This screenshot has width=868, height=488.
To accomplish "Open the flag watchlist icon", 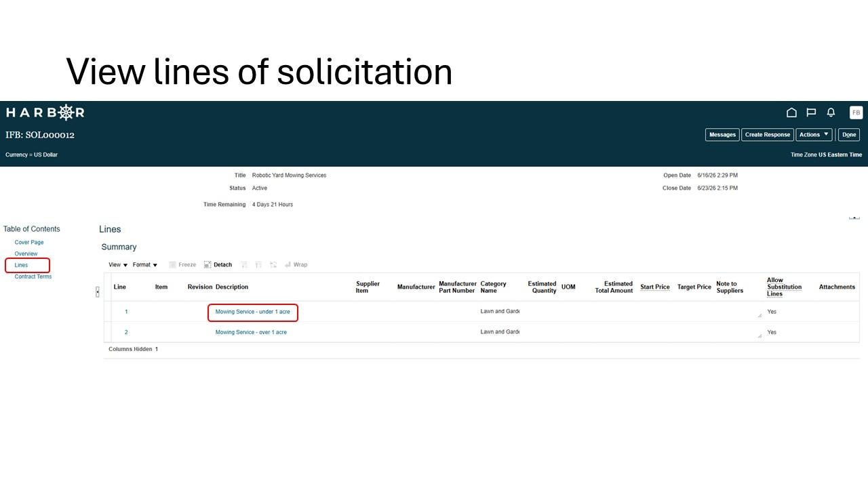I will pyautogui.click(x=811, y=113).
